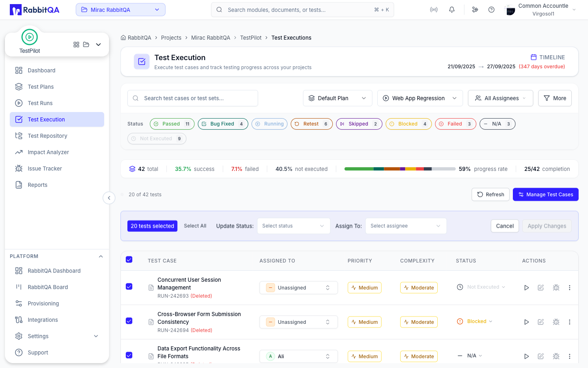
Task: Expand the Web App Regression dropdown
Action: [x=420, y=98]
